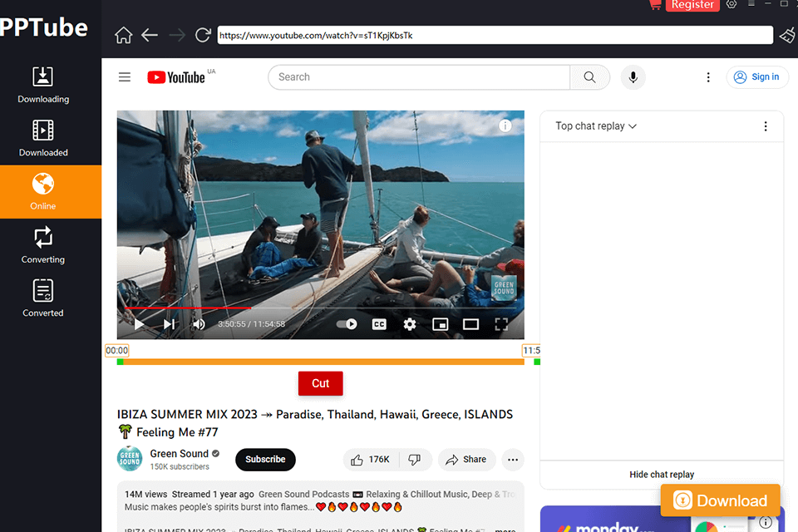The height and width of the screenshot is (532, 798).
Task: Click Hide chat replay
Action: (662, 475)
